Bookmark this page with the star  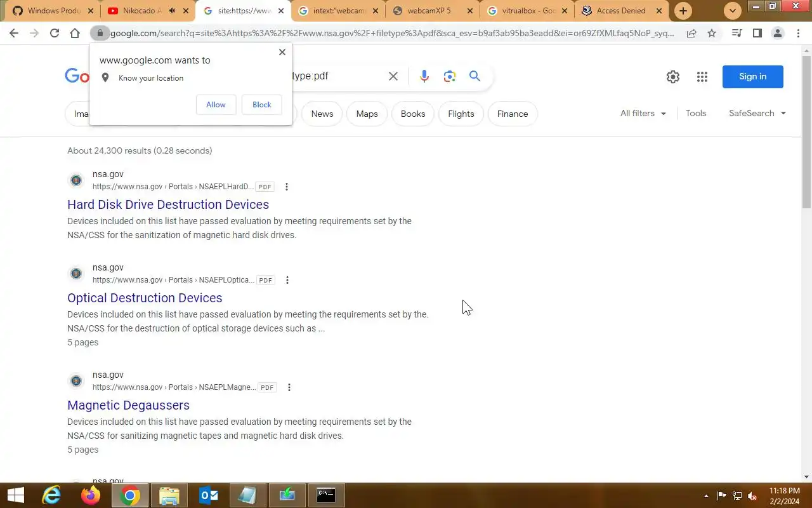click(x=712, y=33)
